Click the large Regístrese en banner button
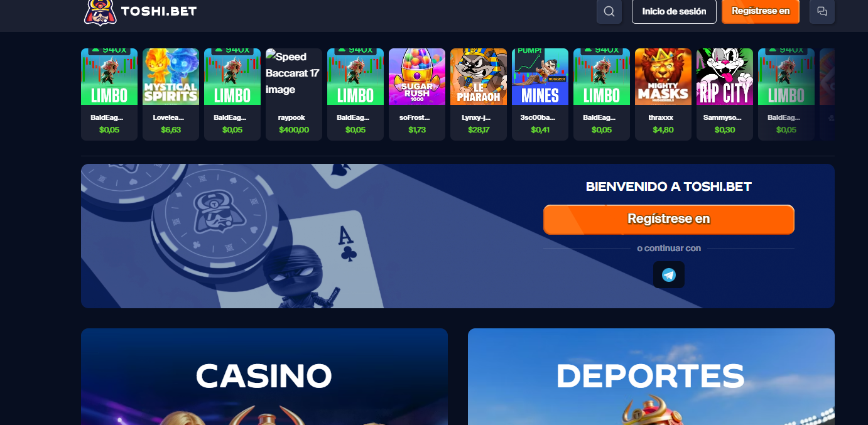Image resolution: width=868 pixels, height=425 pixels. 669,219
